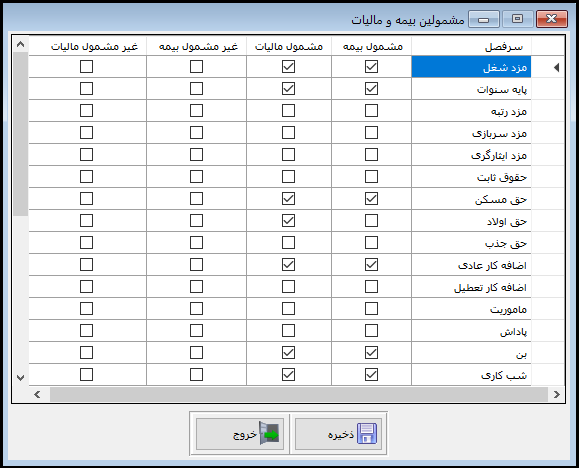Click the horizontal scroll right arrow
Image resolution: width=579 pixels, height=468 pixels.
[556, 394]
